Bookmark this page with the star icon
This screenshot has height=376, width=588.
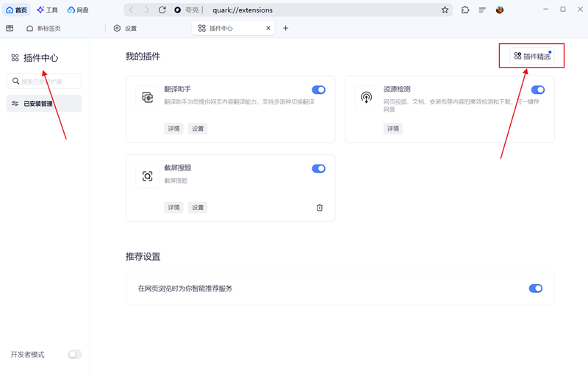[x=445, y=10]
